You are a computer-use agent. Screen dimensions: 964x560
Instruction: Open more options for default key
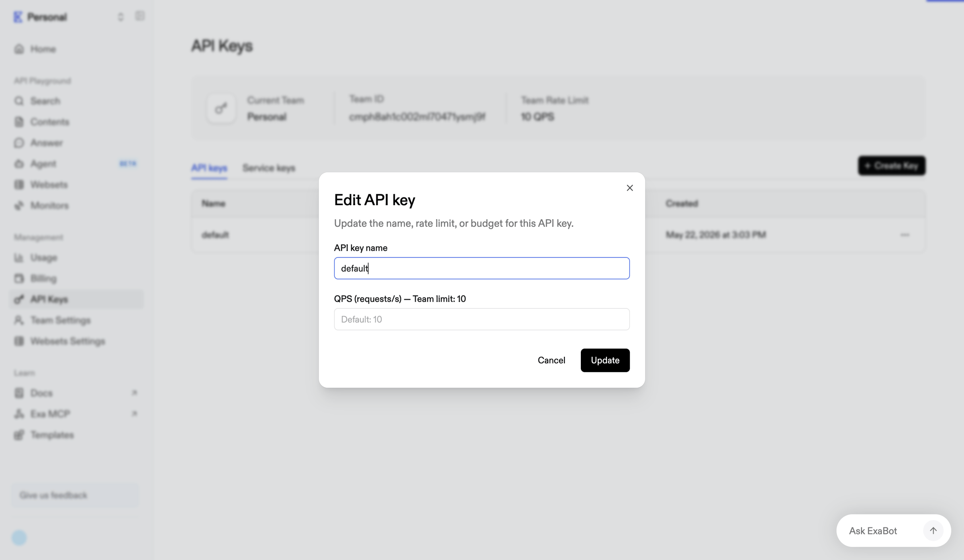click(x=905, y=234)
